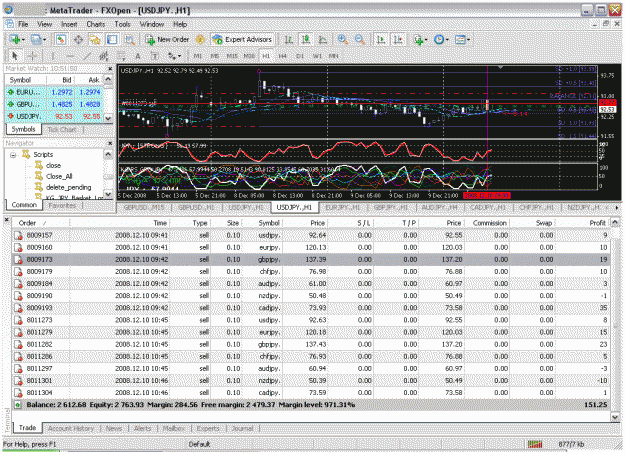Close the Navigator panel
This screenshot has width=625, height=452.
tap(110, 143)
